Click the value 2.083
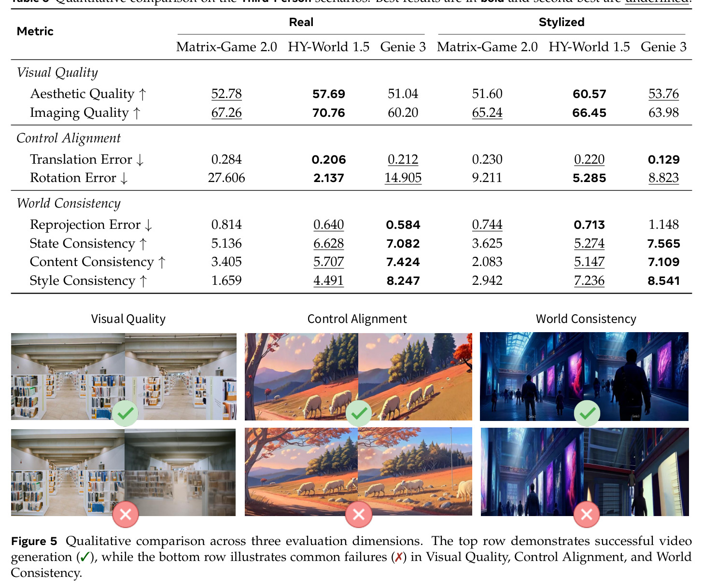Screen dimensions: 703x588 click(x=487, y=262)
